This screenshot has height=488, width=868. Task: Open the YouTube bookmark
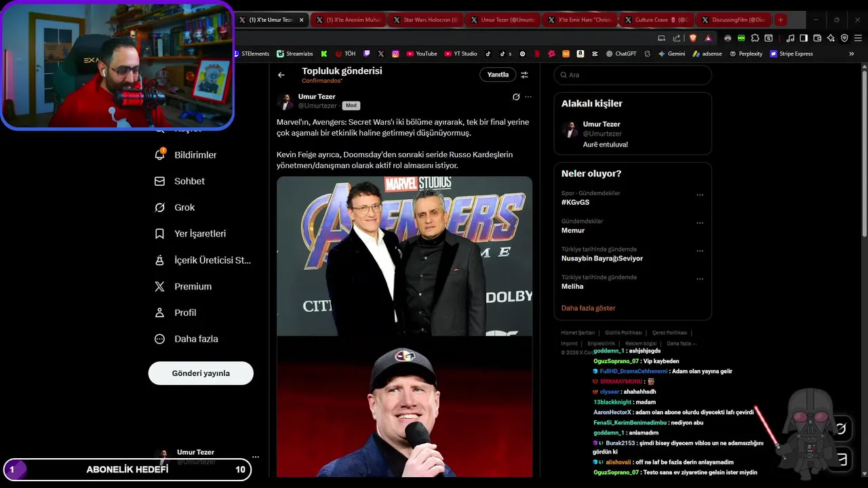click(x=422, y=54)
